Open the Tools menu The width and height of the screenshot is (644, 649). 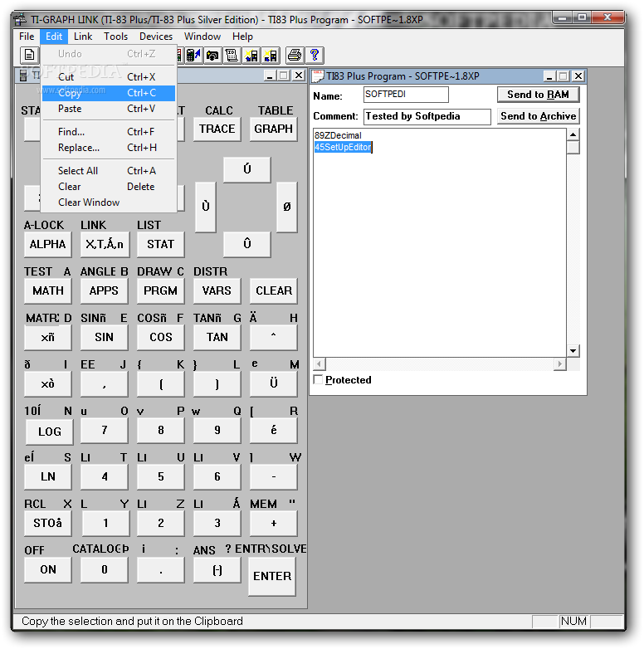pos(116,37)
